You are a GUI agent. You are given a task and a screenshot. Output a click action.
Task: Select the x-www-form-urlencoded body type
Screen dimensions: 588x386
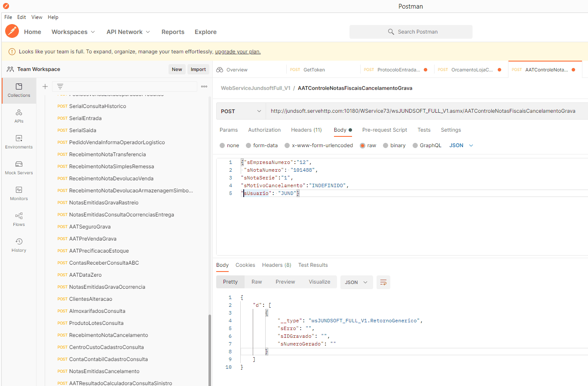(x=287, y=145)
